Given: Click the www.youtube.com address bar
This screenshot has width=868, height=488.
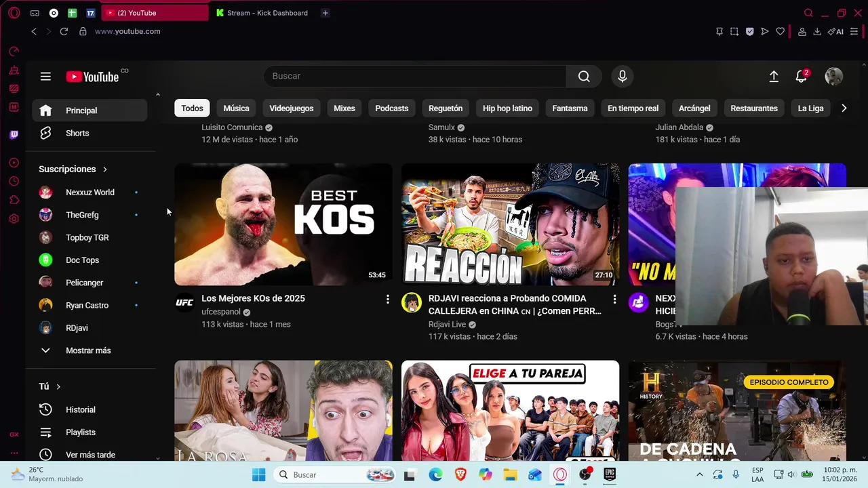Looking at the screenshot, I should 127,31.
